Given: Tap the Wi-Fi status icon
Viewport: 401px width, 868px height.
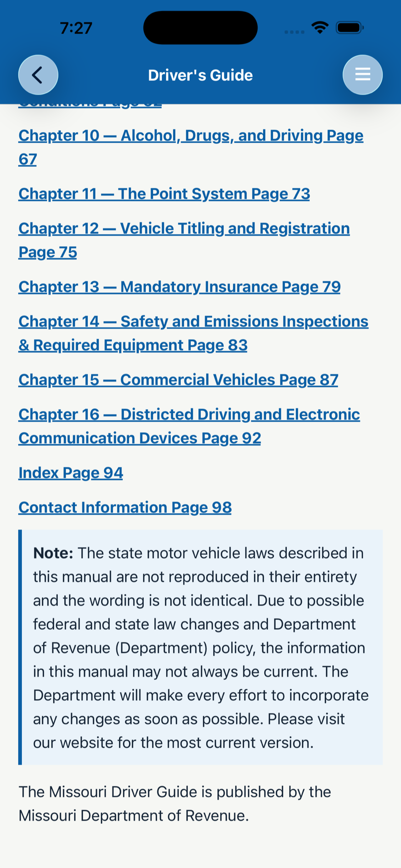Looking at the screenshot, I should 320,27.
